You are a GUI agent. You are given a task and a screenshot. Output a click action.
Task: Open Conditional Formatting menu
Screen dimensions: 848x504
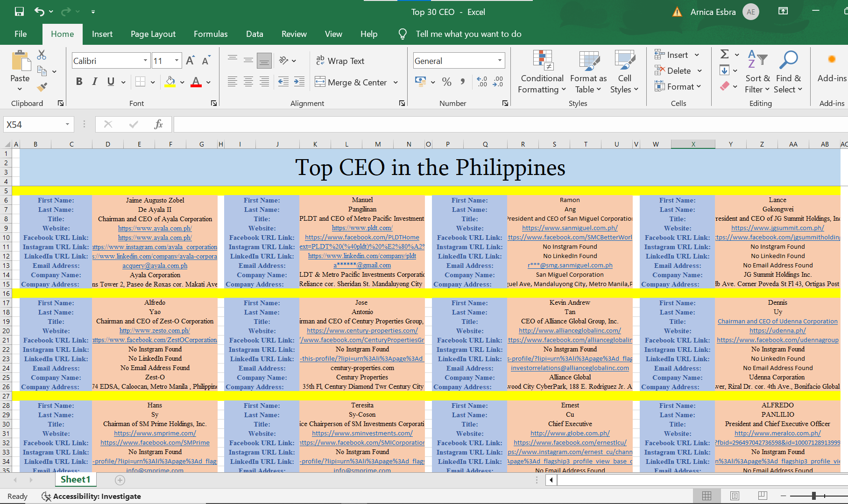542,72
